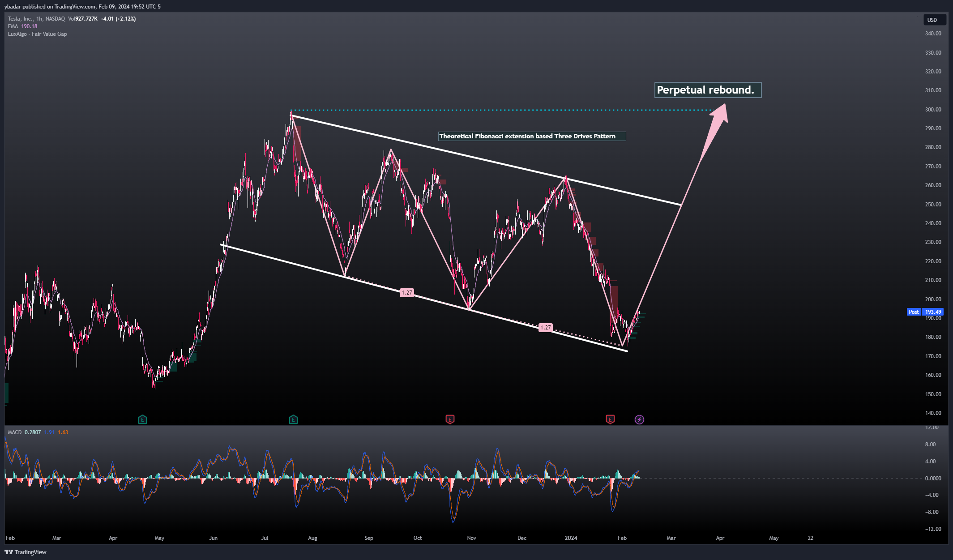
Task: Click the Jun time axis label
Action: coord(214,538)
